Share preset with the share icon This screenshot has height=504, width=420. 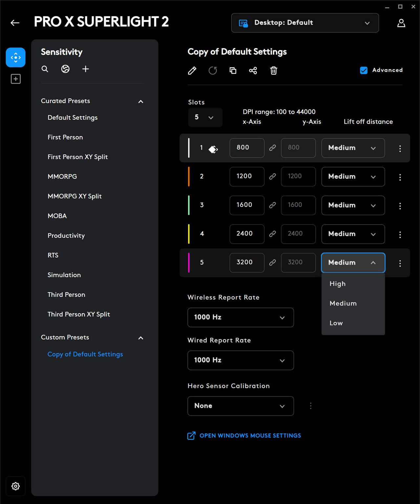coord(253,71)
